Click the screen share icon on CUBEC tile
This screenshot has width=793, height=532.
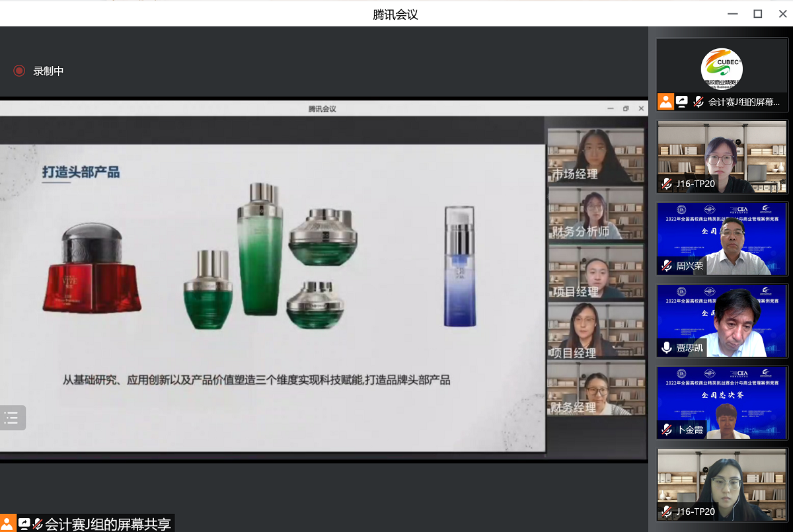682,102
